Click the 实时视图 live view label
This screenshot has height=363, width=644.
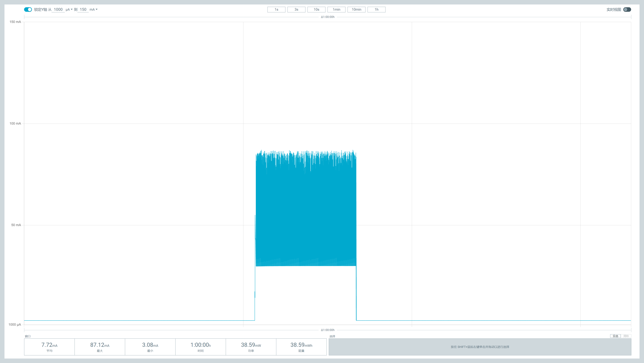(613, 10)
